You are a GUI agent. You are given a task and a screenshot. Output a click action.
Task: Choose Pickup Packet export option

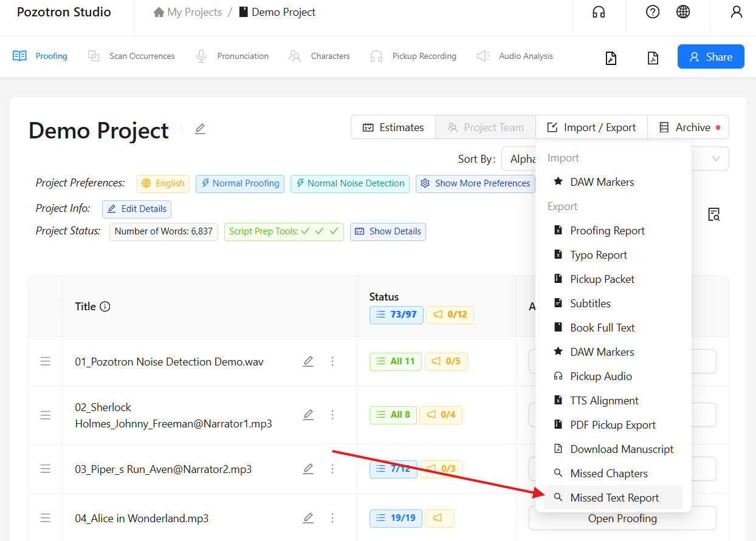pyautogui.click(x=602, y=279)
